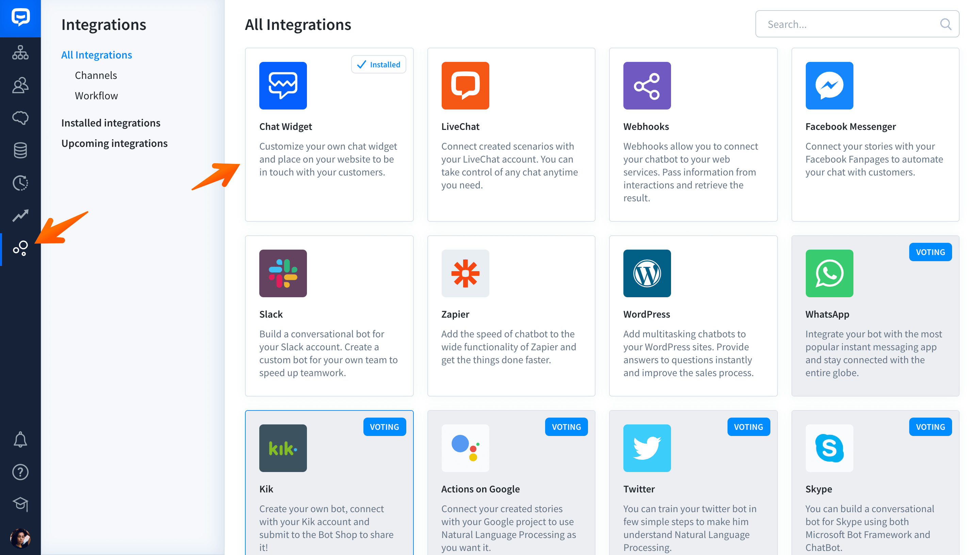980x555 pixels.
Task: Open the Slack card title
Action: (271, 314)
